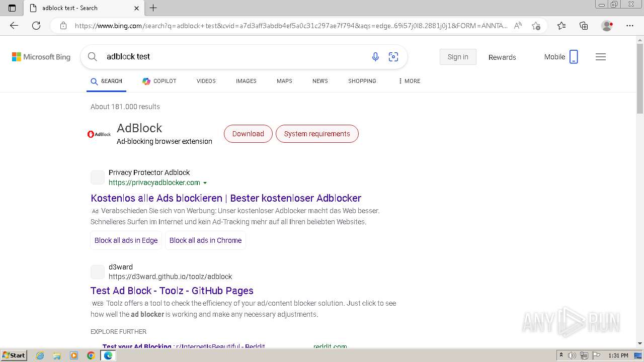This screenshot has width=644, height=362.
Task: Click privacyadblocker.com URL text
Action: click(154, 183)
